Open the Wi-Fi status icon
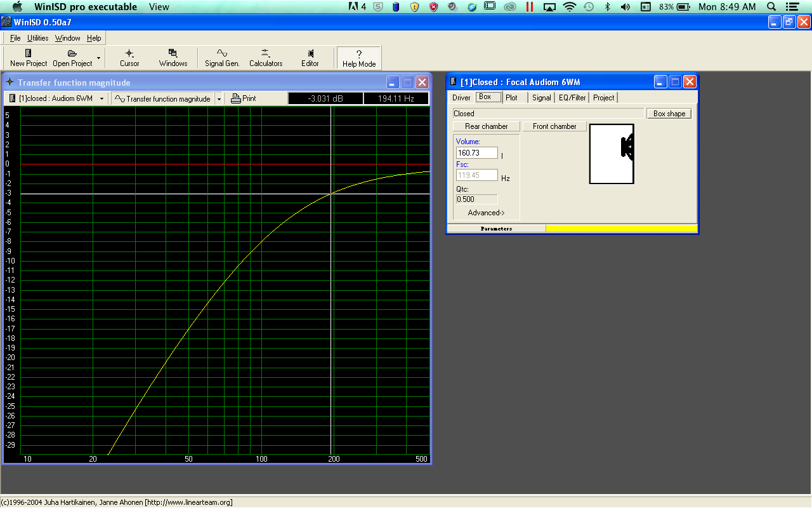Screen dimensions: 812x508 tap(570, 7)
